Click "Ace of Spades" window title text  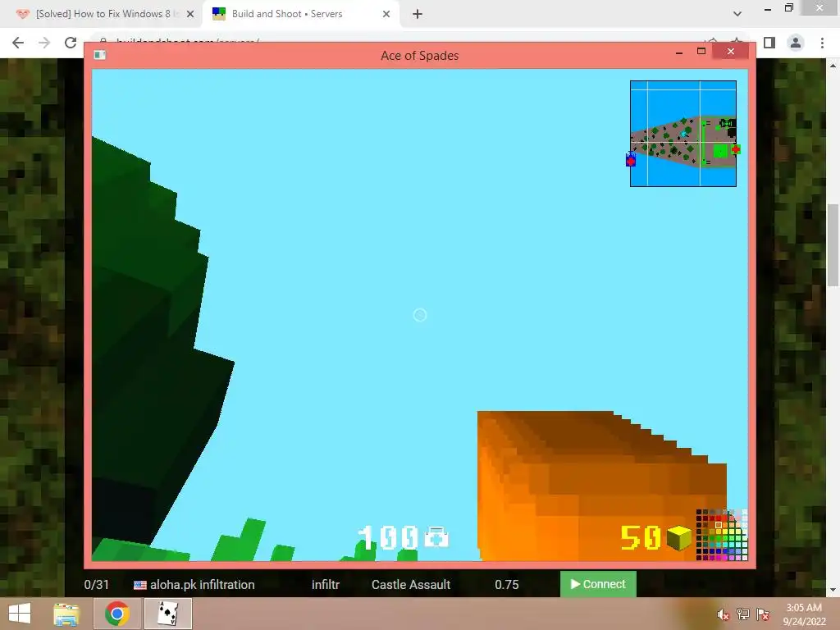click(x=419, y=55)
